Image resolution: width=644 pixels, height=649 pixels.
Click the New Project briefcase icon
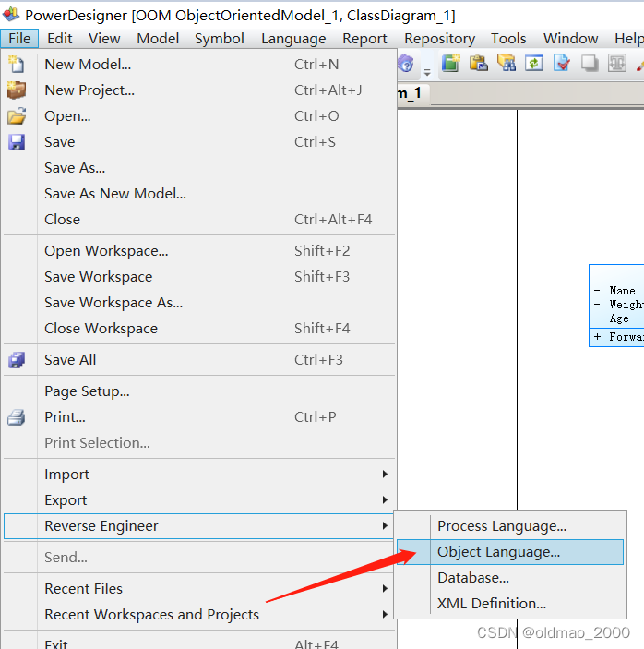pyautogui.click(x=17, y=90)
